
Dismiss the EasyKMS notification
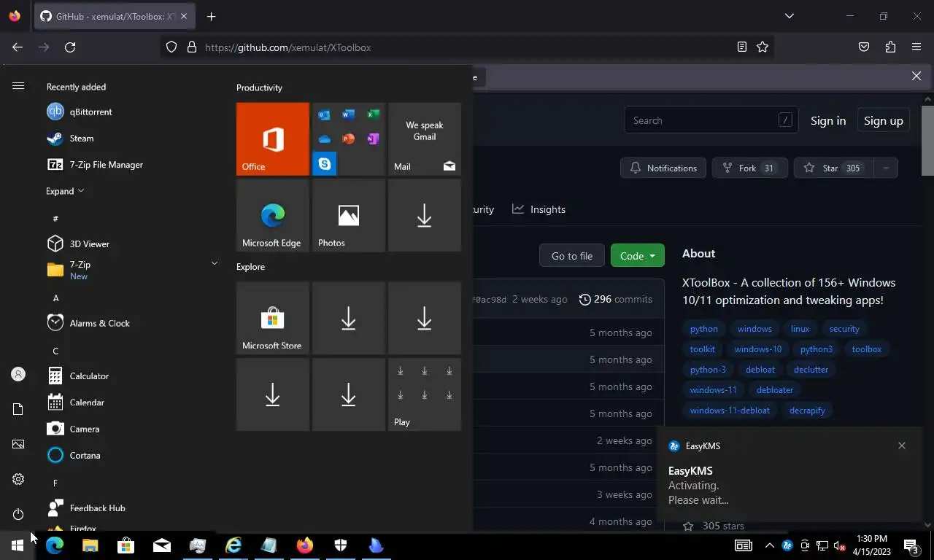(901, 446)
